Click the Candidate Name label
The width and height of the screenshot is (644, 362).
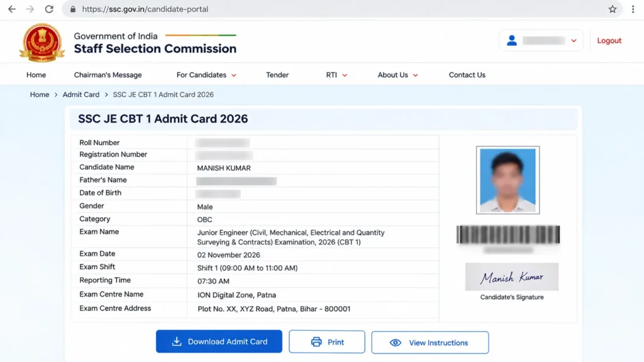click(107, 167)
